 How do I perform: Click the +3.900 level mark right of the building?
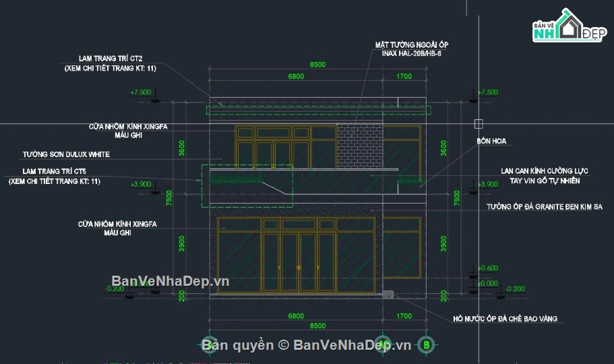pyautogui.click(x=488, y=184)
